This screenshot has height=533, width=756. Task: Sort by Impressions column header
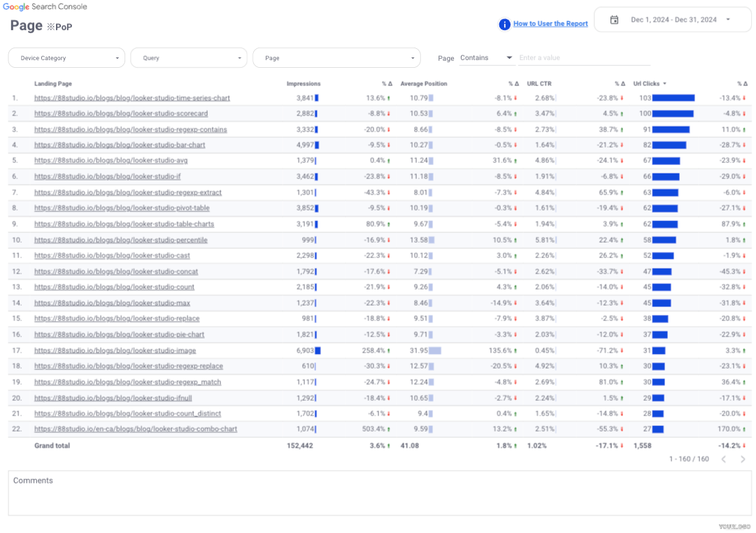(x=304, y=84)
